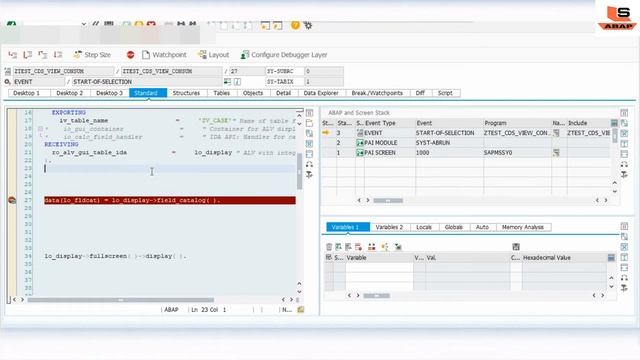640x360 pixels.
Task: Switch to the Auto tab
Action: coord(482,227)
